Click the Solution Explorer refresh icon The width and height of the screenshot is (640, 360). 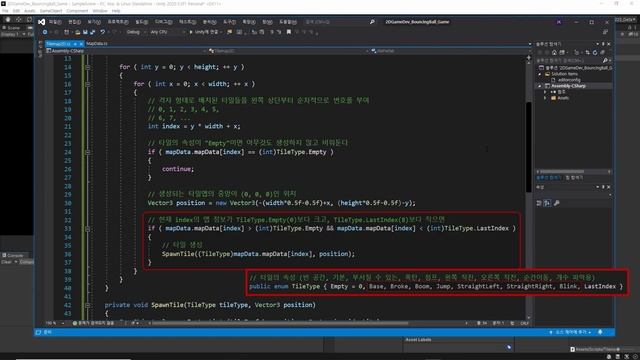pyautogui.click(x=595, y=52)
